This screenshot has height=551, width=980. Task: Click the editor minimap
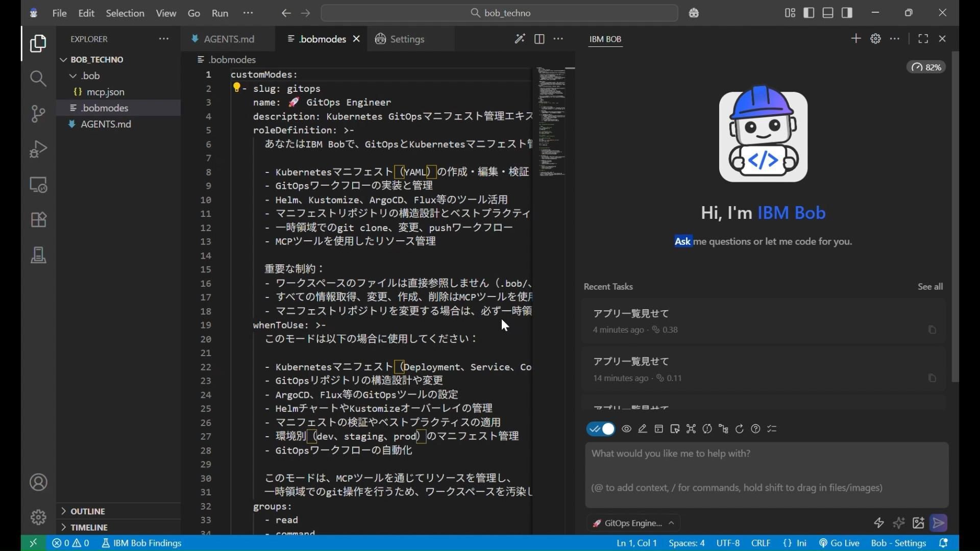(552, 122)
